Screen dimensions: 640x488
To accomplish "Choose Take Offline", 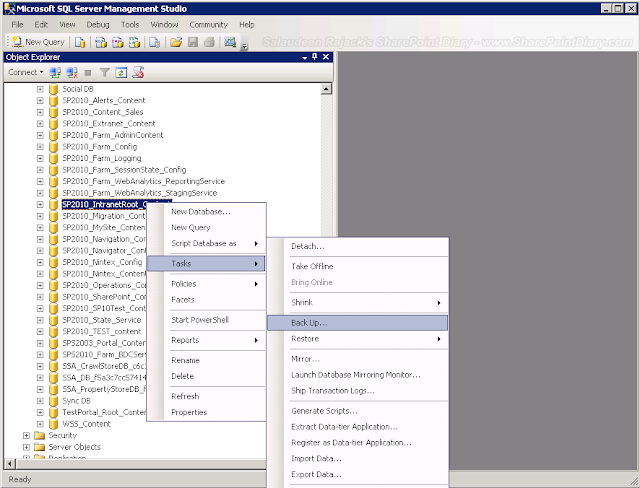I will (x=358, y=266).
